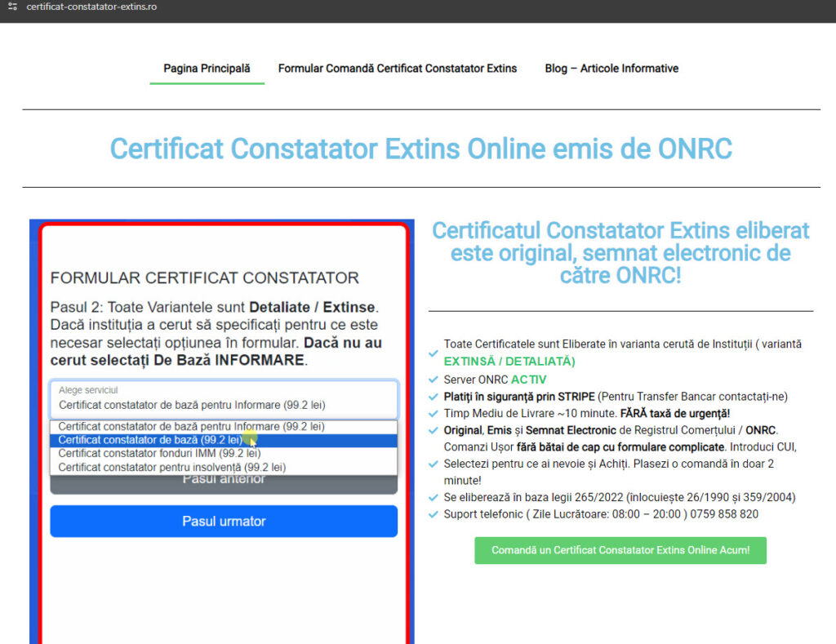Viewport: 836px width, 644px height.
Task: Click checkmark icon next to Platiți în siguranță
Action: click(434, 397)
